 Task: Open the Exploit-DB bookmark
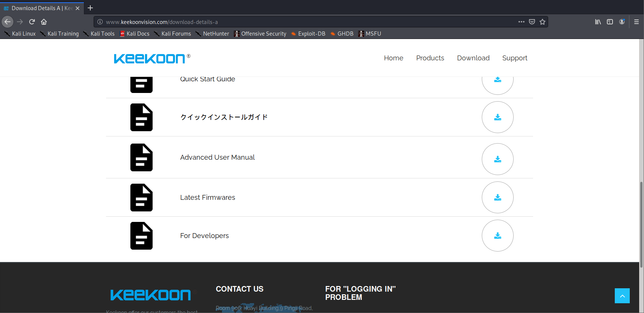click(308, 34)
